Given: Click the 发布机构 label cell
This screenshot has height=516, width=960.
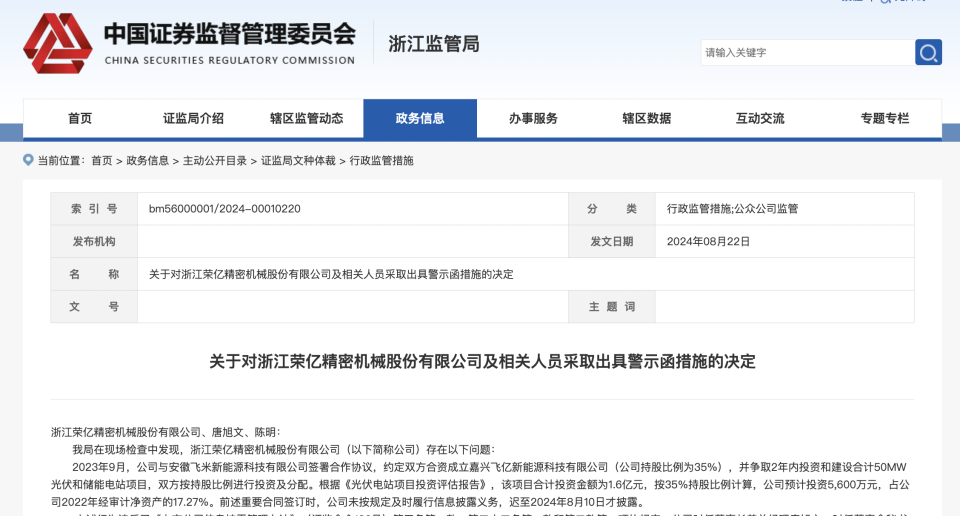Looking at the screenshot, I should pyautogui.click(x=94, y=242).
